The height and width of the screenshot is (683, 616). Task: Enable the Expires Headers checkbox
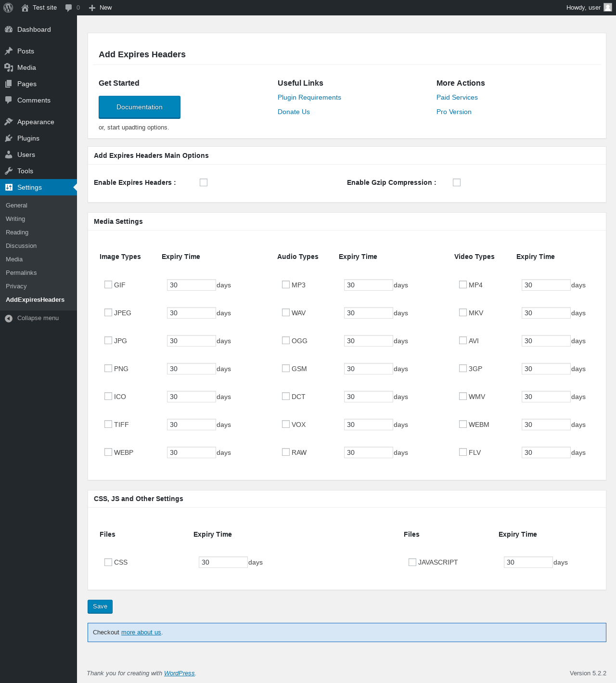204,182
